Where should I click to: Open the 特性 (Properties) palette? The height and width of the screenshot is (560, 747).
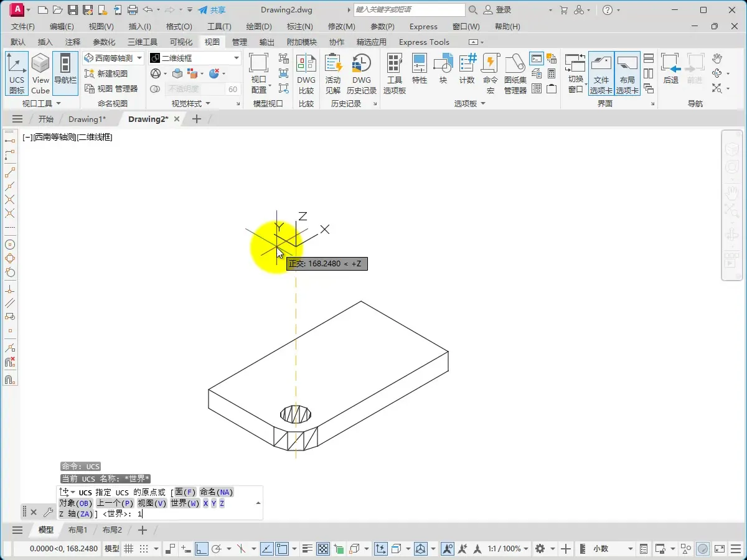[420, 69]
